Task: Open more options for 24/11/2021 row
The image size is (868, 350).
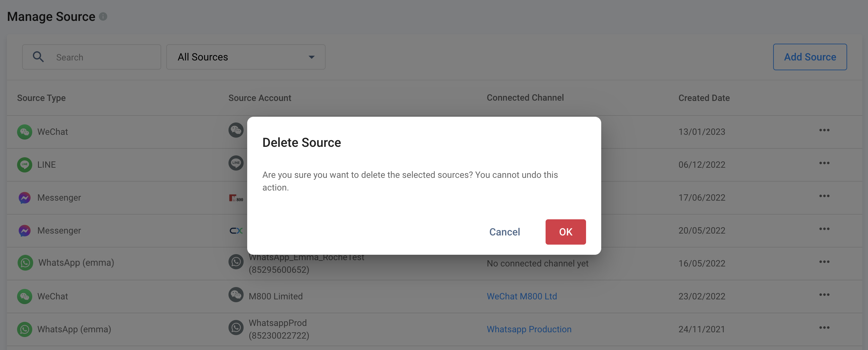Action: point(824,328)
